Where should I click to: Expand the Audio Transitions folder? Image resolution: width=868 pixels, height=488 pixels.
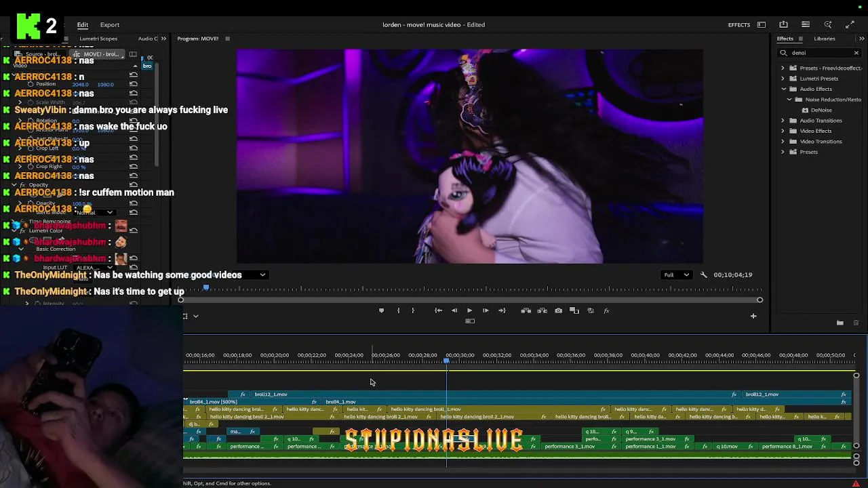783,121
